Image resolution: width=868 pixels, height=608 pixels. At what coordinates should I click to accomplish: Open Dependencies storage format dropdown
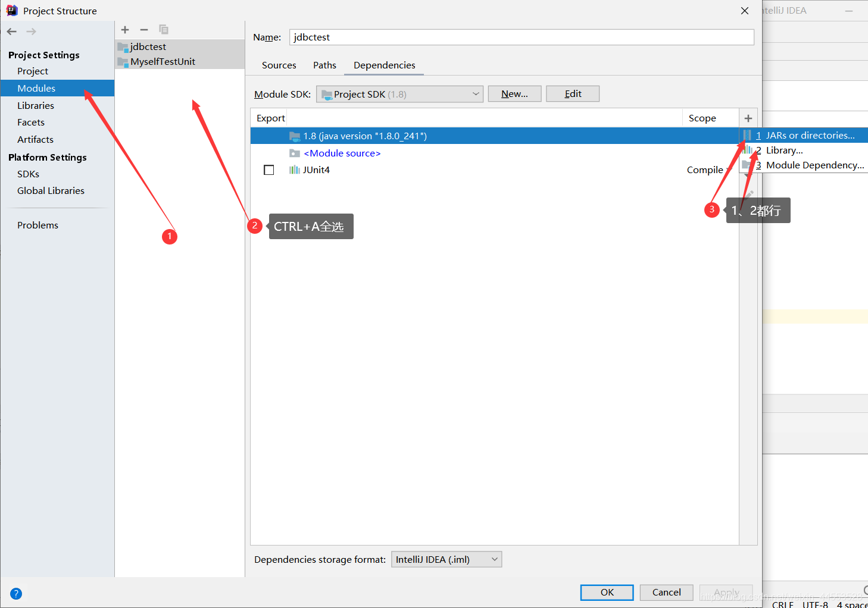[447, 559]
